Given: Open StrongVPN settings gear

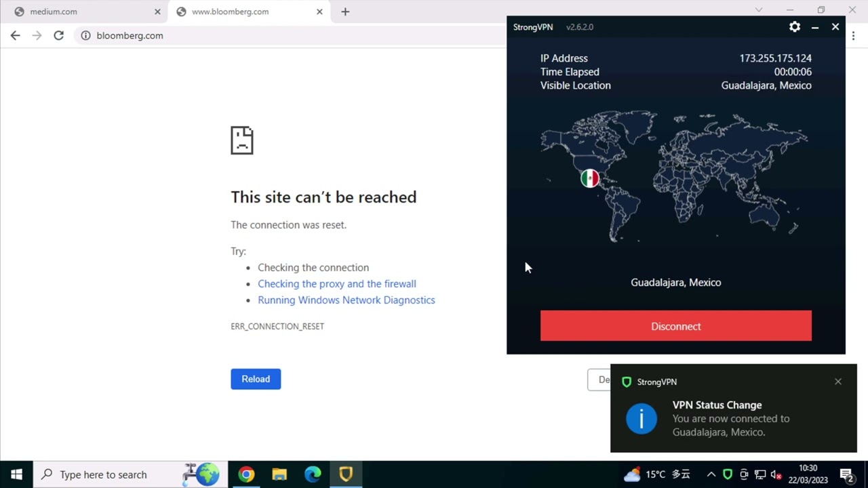Looking at the screenshot, I should pos(795,27).
